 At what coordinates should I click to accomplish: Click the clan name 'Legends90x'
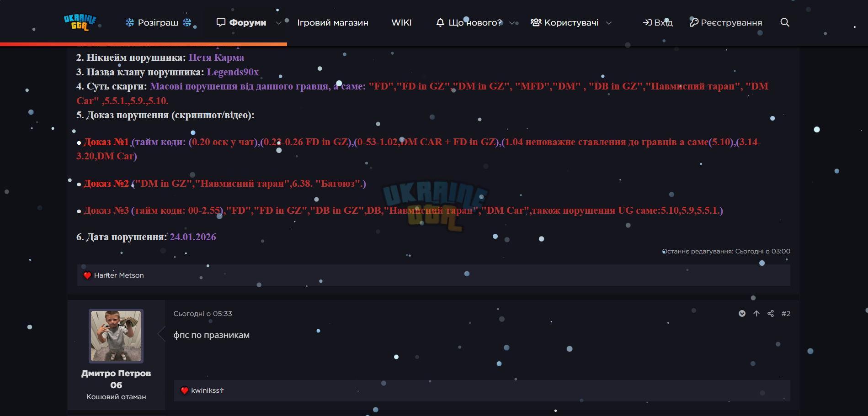coord(233,72)
